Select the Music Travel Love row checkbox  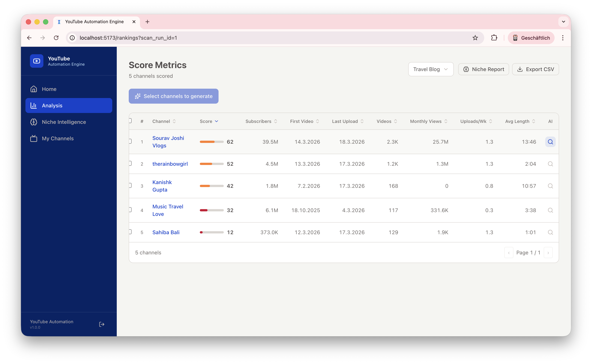(130, 210)
